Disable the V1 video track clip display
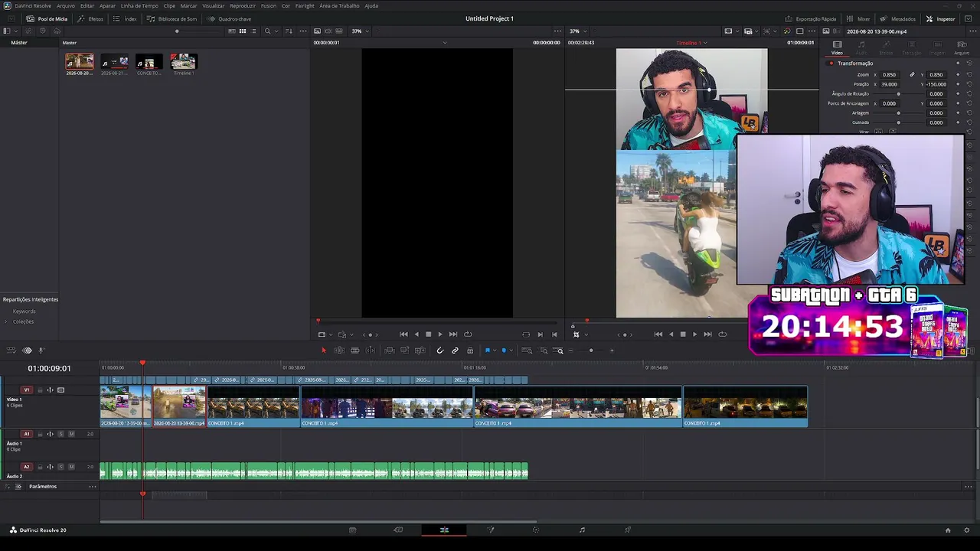Image resolution: width=980 pixels, height=551 pixels. click(x=61, y=390)
